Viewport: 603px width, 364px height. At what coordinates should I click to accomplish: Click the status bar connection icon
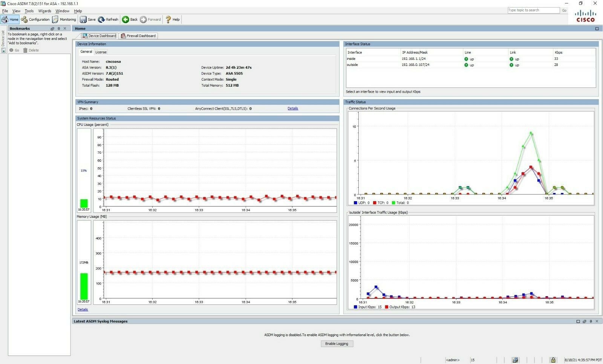pyautogui.click(x=515, y=360)
